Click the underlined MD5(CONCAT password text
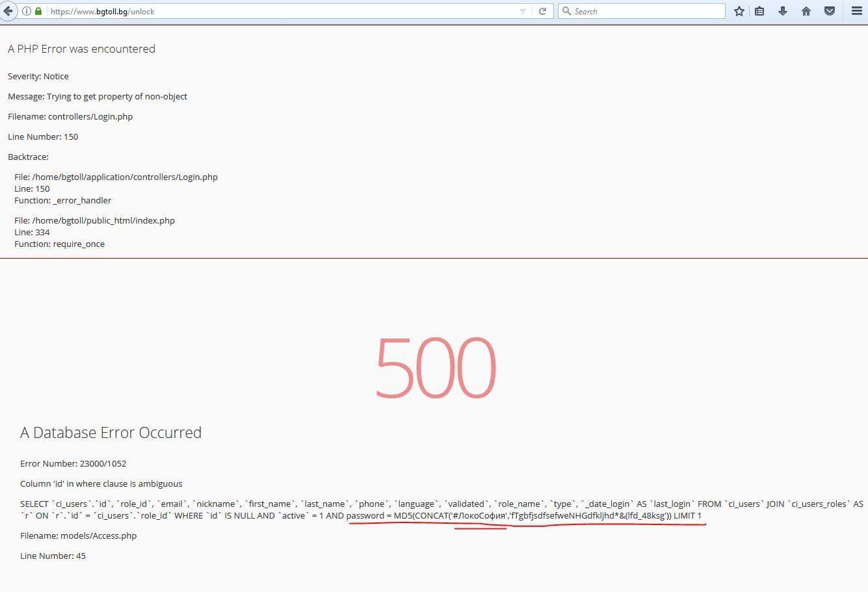Screen dimensions: 868x592 [x=523, y=516]
